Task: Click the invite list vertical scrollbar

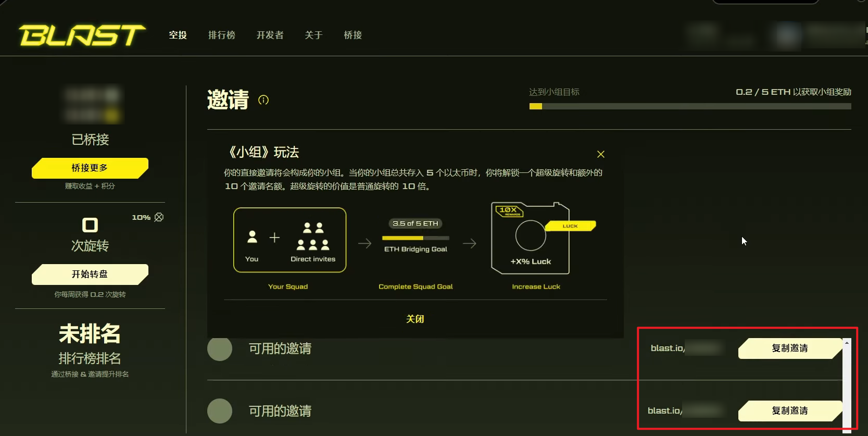Action: click(x=847, y=385)
